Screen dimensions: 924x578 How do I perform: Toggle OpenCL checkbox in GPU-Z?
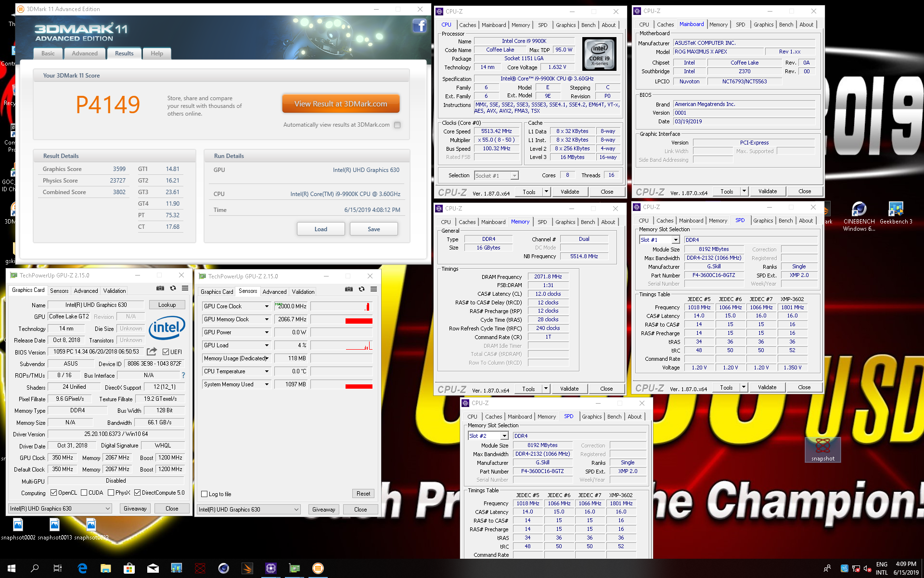tap(53, 492)
